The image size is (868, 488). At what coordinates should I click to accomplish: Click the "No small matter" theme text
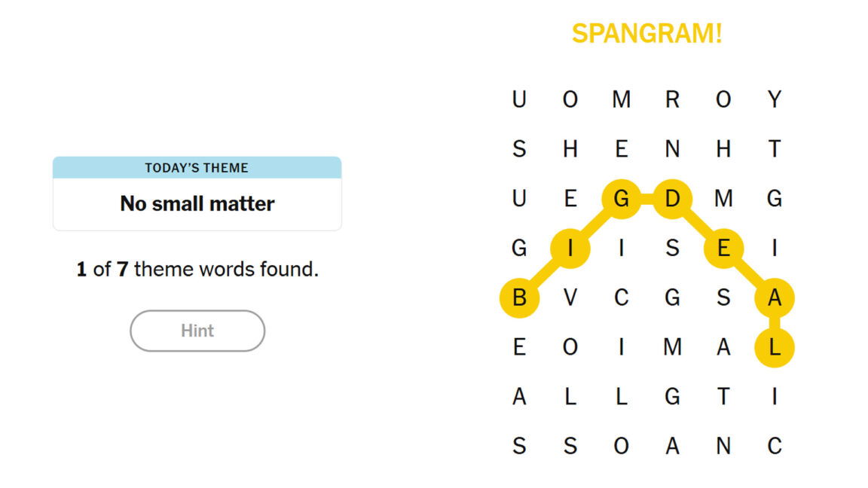coord(197,203)
